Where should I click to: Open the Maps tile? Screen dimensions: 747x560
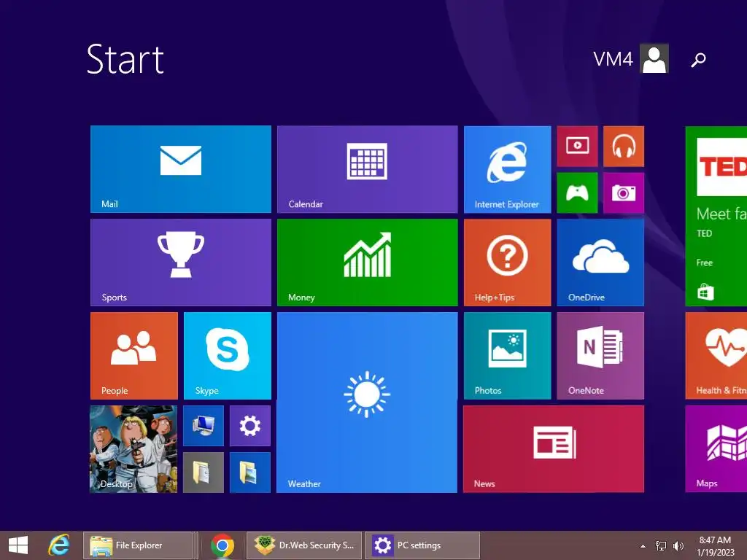(x=716, y=449)
